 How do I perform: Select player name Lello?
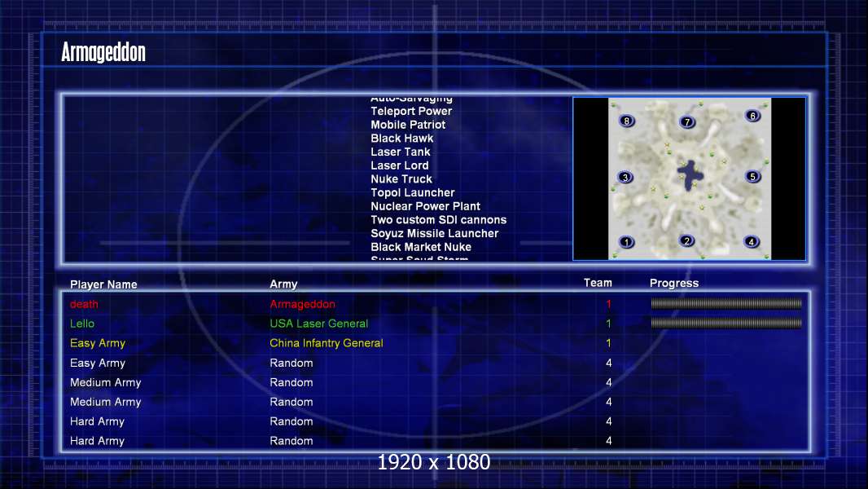(82, 324)
